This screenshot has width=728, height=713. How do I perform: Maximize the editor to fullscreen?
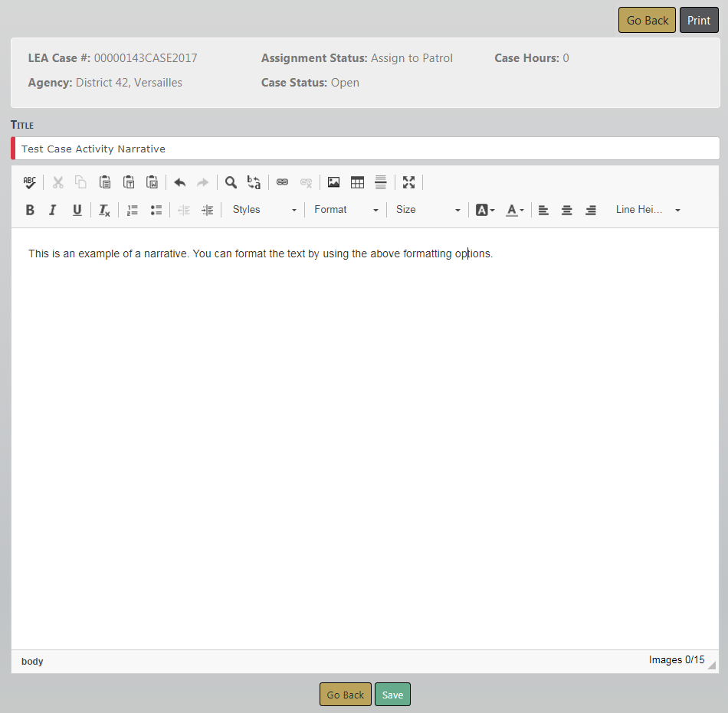click(408, 182)
